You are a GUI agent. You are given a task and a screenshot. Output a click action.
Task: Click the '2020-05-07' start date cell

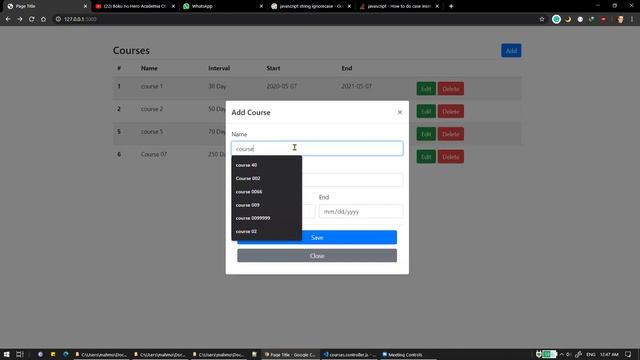(282, 86)
